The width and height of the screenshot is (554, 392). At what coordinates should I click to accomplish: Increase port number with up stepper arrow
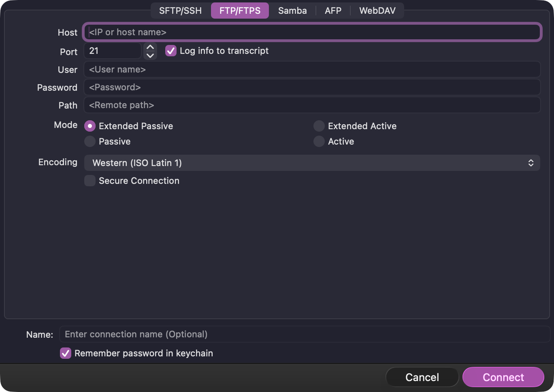[x=150, y=47]
